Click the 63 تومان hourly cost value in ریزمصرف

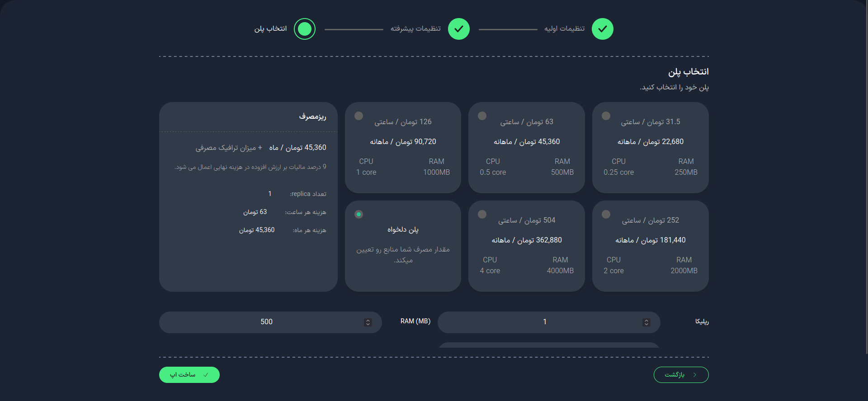point(255,212)
